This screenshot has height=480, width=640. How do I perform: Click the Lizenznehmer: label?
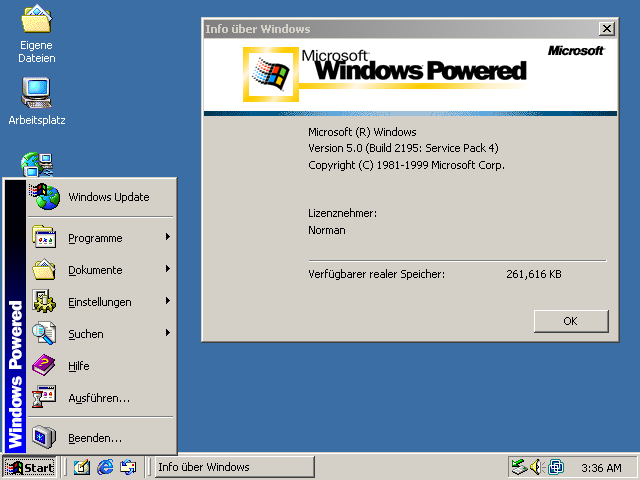(x=342, y=213)
